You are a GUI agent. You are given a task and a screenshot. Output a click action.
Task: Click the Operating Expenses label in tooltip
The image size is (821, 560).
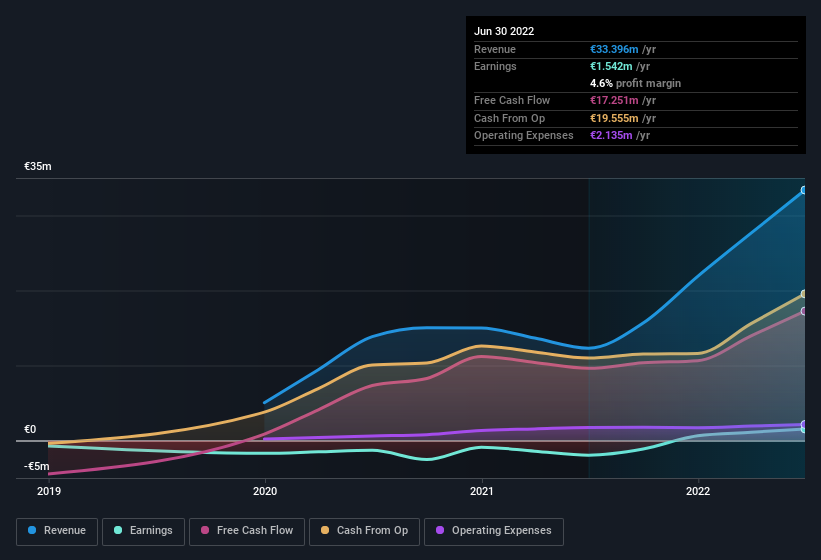coord(524,135)
